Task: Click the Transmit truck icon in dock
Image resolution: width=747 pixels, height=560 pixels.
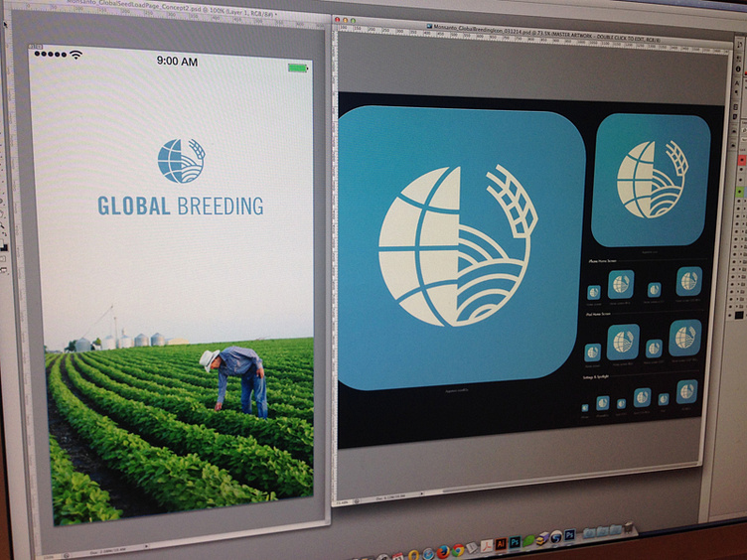Action: [542, 538]
